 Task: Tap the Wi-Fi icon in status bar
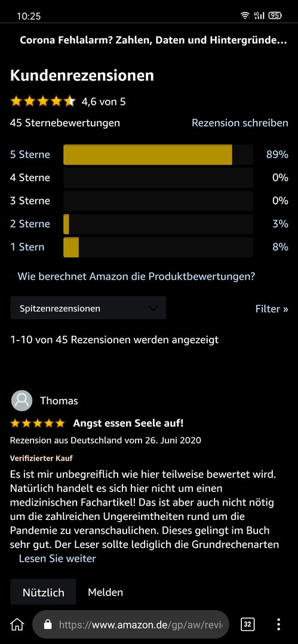245,16
